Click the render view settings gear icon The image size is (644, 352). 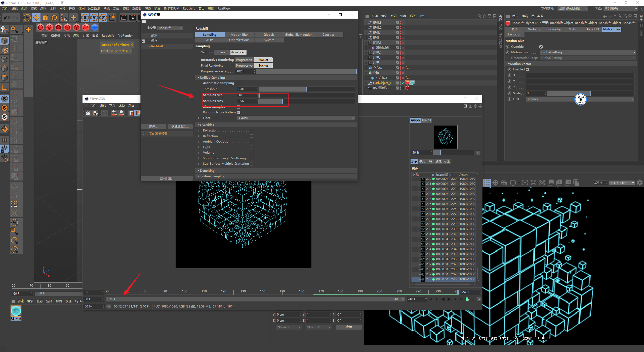pos(639,183)
